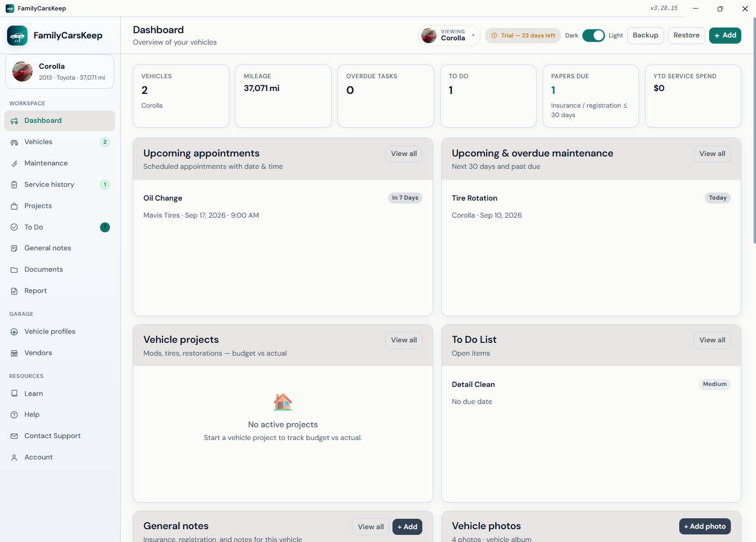Click the Contact Support envelope icon
Screen dimensions: 756x542
(14, 436)
